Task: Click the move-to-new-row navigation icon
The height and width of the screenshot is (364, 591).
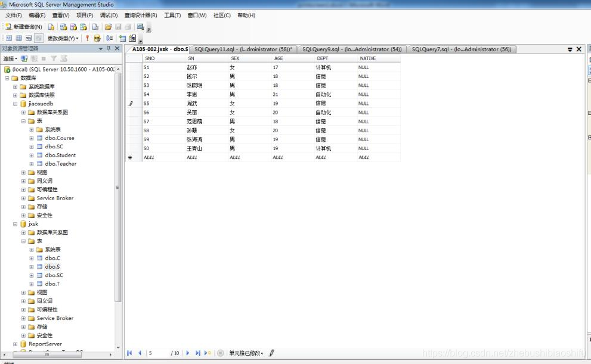Action: click(208, 353)
